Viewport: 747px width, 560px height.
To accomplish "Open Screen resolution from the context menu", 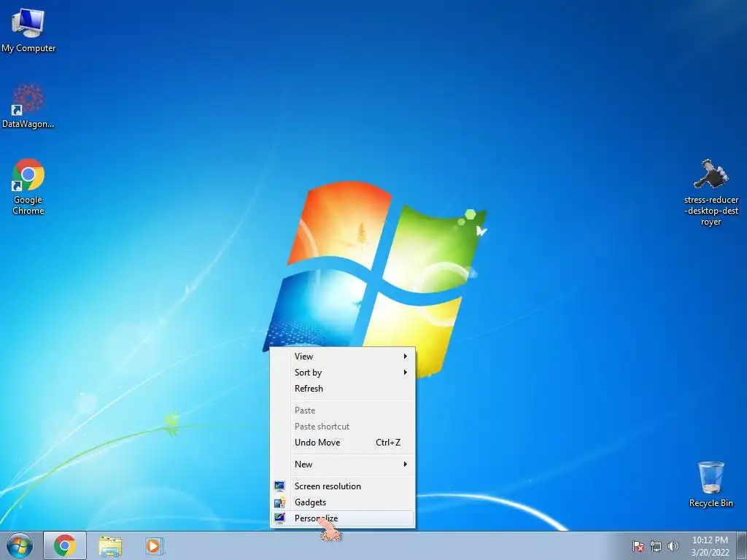I will [x=343, y=486].
